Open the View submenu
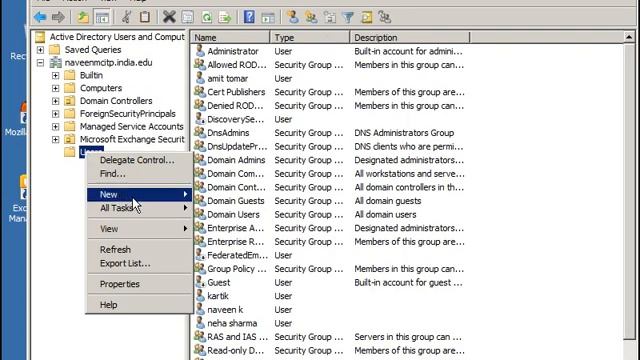This screenshot has height=360, width=640. click(139, 229)
